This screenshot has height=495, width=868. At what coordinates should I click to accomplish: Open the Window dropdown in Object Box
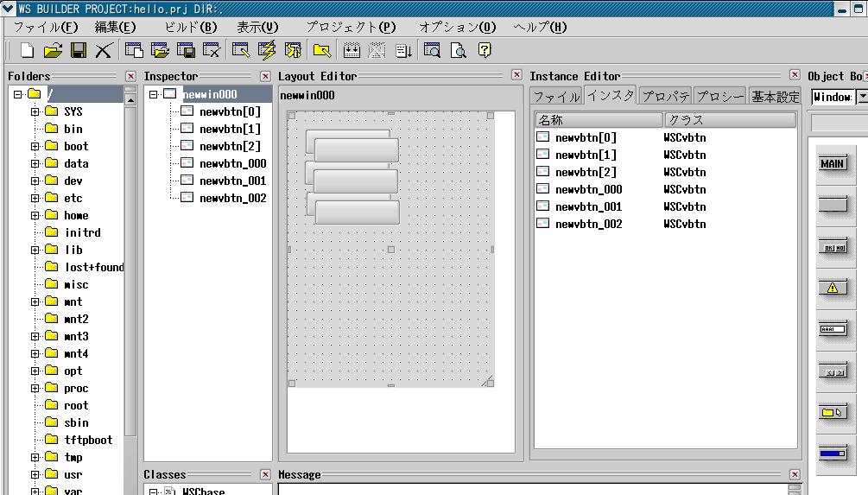[x=862, y=97]
